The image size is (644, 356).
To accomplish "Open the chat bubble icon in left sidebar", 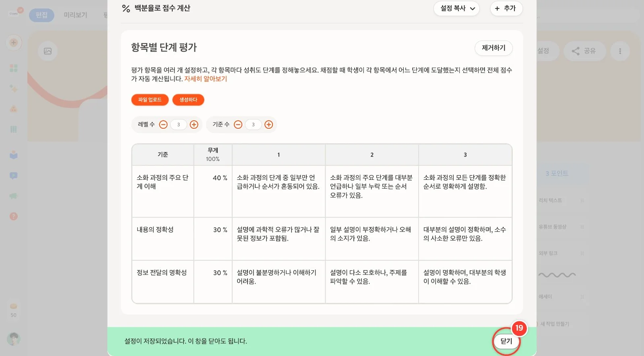I will click(x=14, y=176).
